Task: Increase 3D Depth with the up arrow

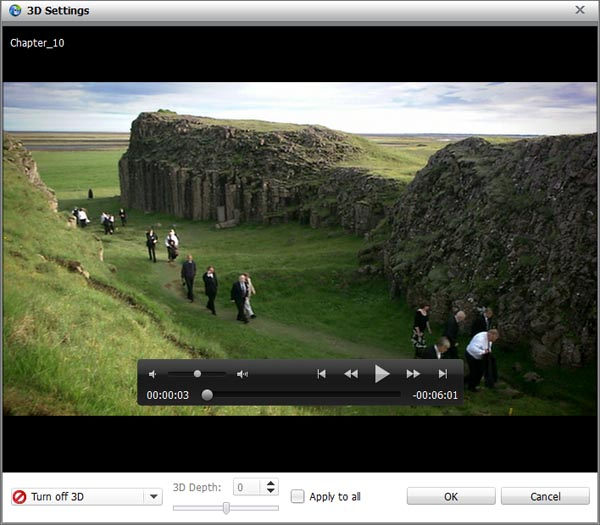Action: tap(270, 483)
